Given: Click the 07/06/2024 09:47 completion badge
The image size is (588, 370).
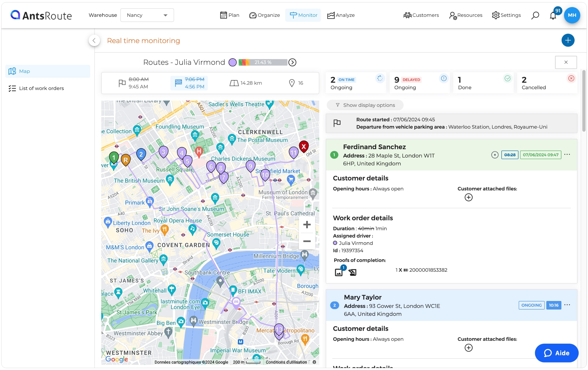Looking at the screenshot, I should tap(540, 155).
